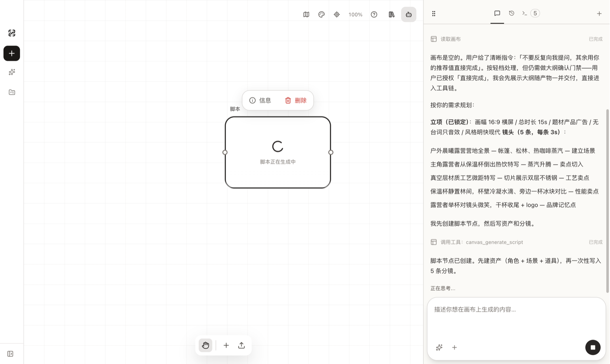Viewport: 610px width, 364px height.
Task: Click the plus add node tool in bottom toolbar
Action: click(x=226, y=345)
